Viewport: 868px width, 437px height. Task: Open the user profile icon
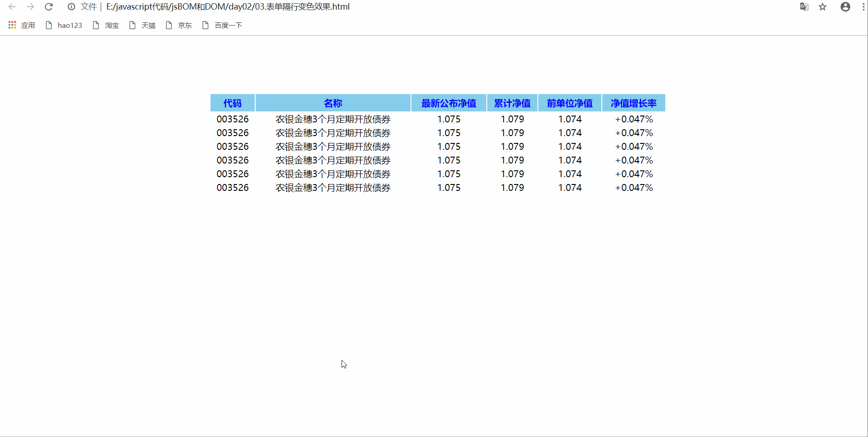[845, 7]
